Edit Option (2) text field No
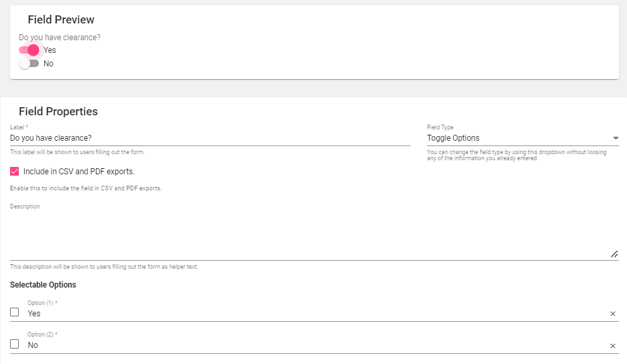This screenshot has height=364, width=627. (x=316, y=345)
